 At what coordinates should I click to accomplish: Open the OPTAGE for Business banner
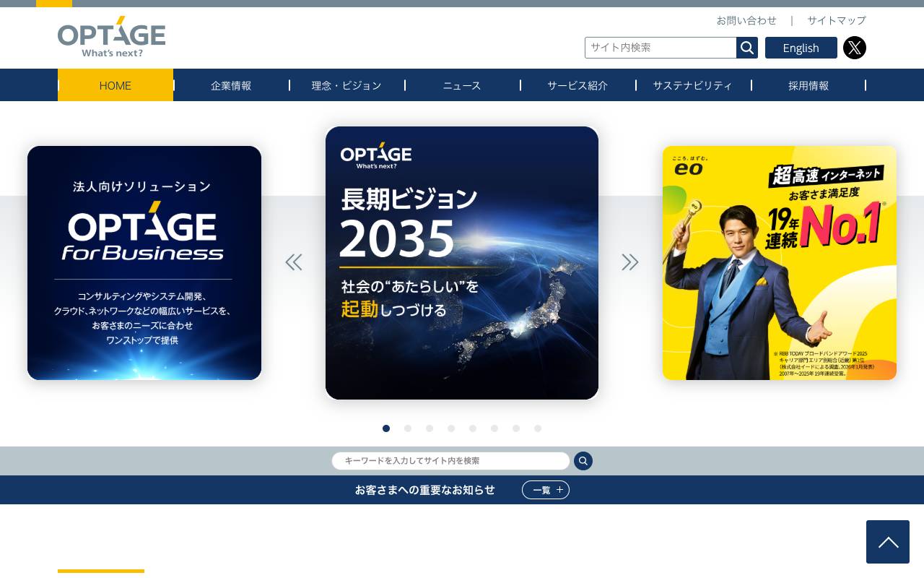point(144,263)
